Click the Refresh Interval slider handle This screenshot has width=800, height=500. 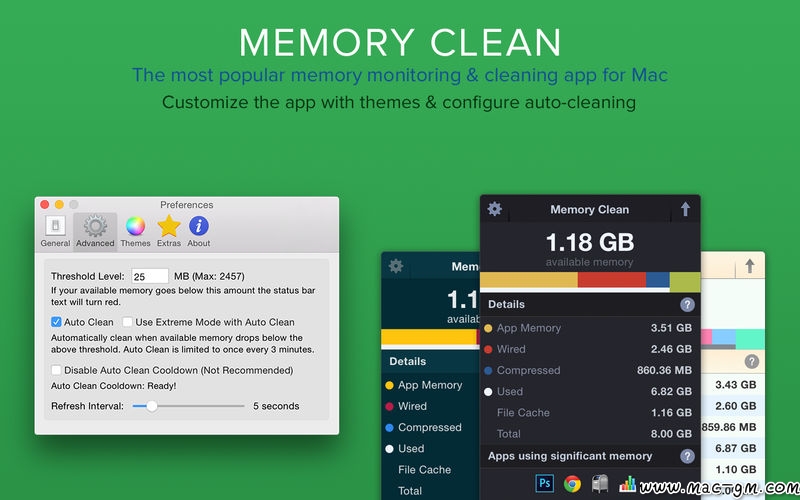[152, 406]
